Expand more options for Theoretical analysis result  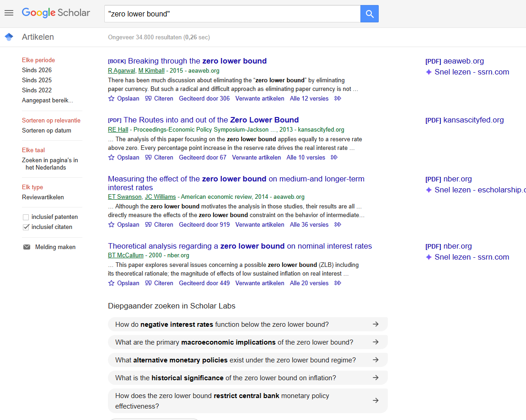click(x=338, y=283)
